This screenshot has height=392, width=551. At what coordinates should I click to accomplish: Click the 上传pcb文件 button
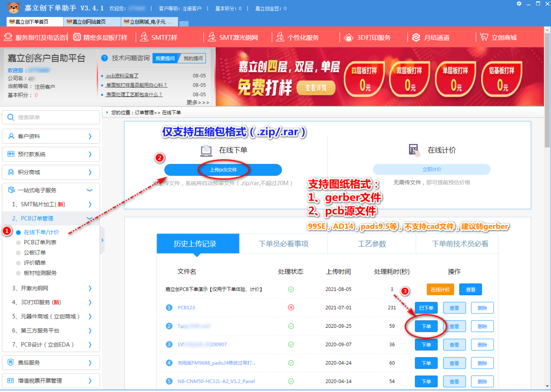223,170
